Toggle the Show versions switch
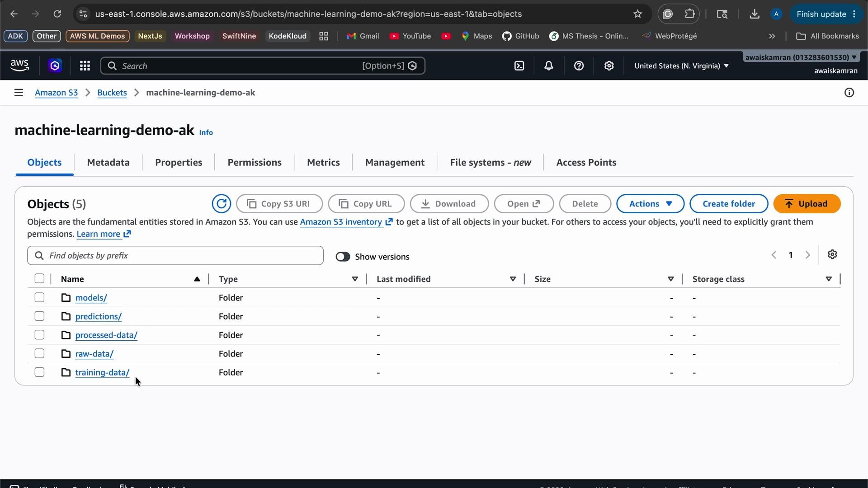The width and height of the screenshot is (868, 488). click(343, 257)
